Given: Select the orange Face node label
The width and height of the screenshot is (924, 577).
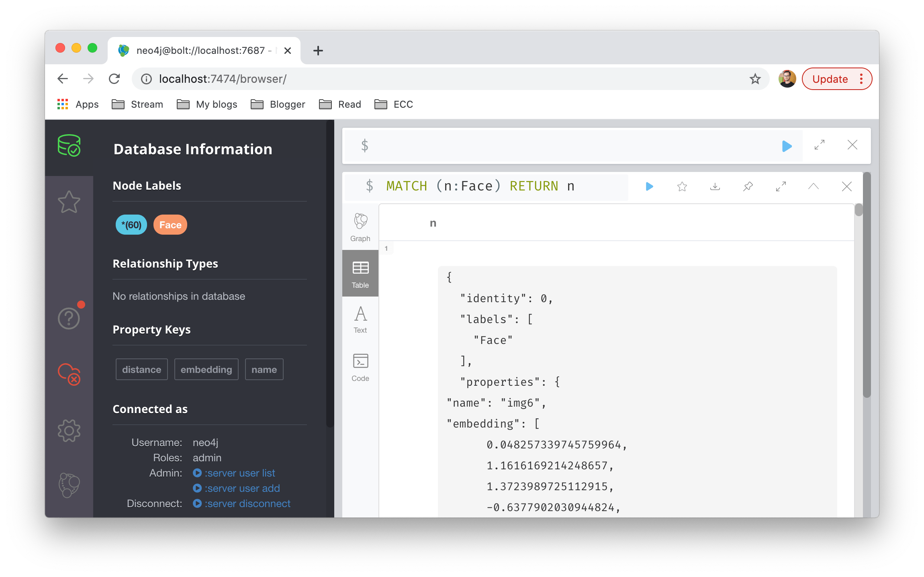Looking at the screenshot, I should (170, 225).
